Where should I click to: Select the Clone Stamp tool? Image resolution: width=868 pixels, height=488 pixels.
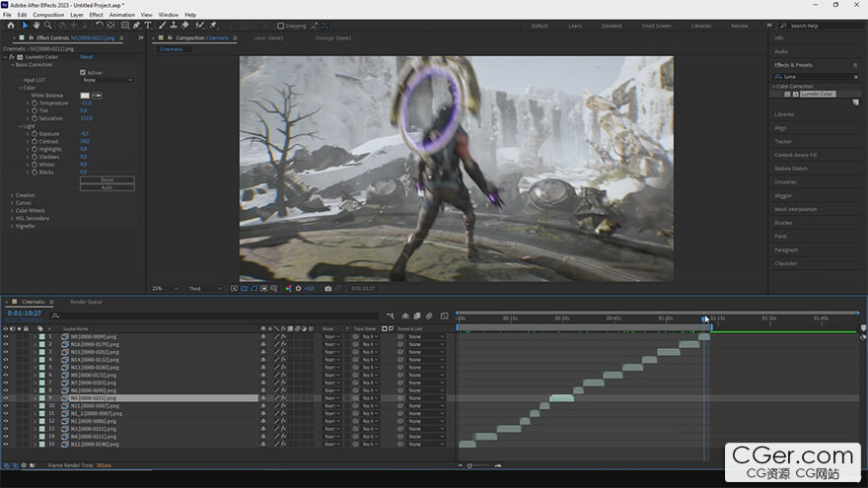174,26
